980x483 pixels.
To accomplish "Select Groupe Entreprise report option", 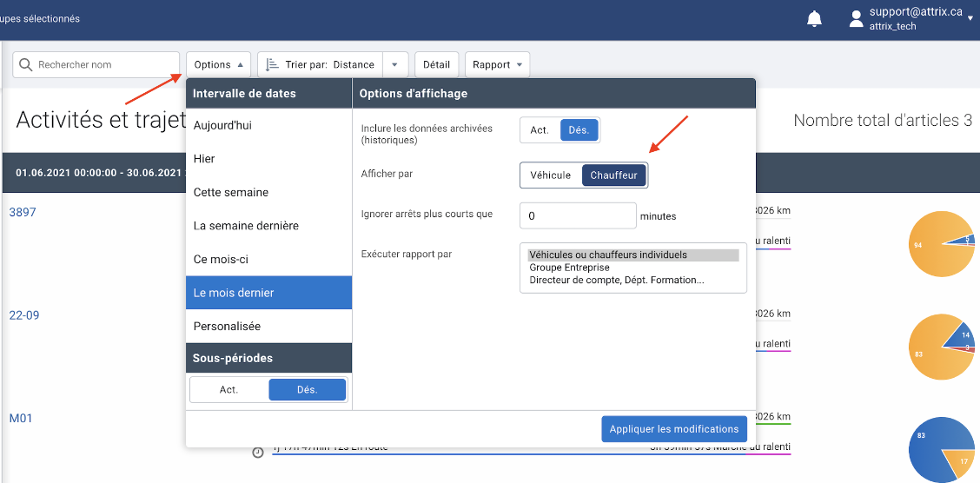I will click(x=633, y=268).
